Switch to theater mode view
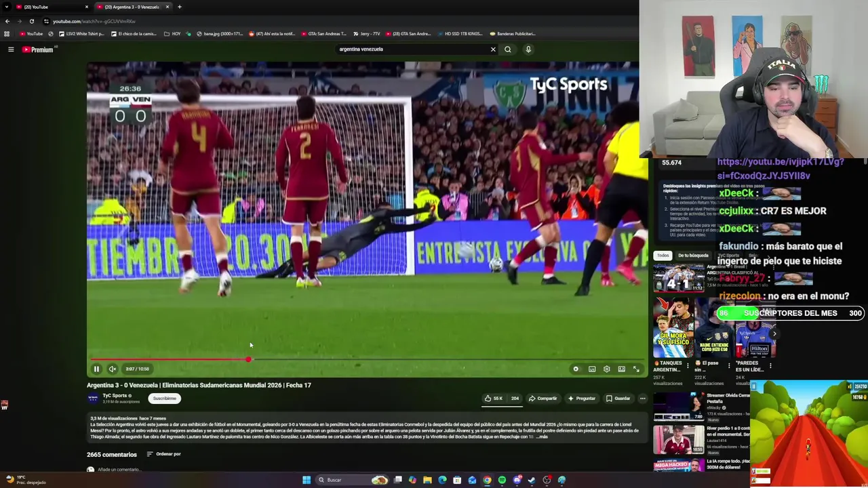868x488 pixels. [x=621, y=369]
